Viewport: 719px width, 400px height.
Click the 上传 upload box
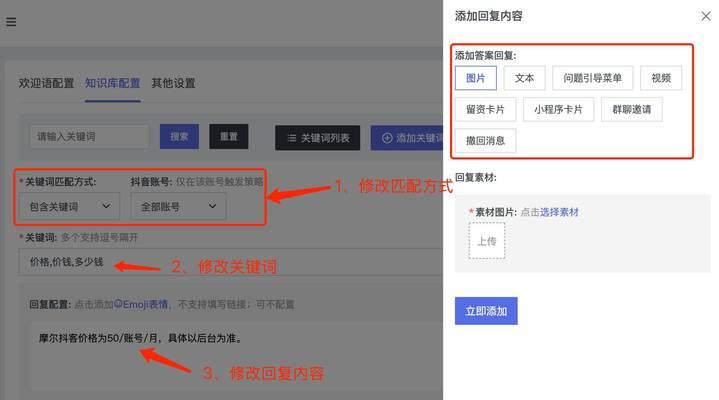[x=487, y=241]
